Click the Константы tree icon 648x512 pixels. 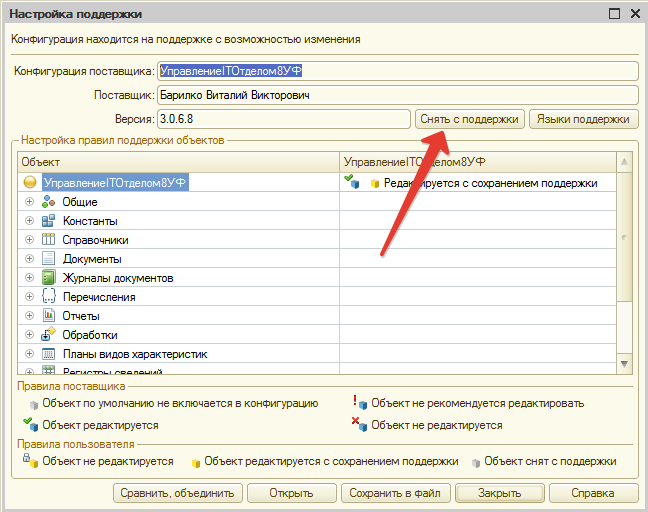pyautogui.click(x=48, y=221)
